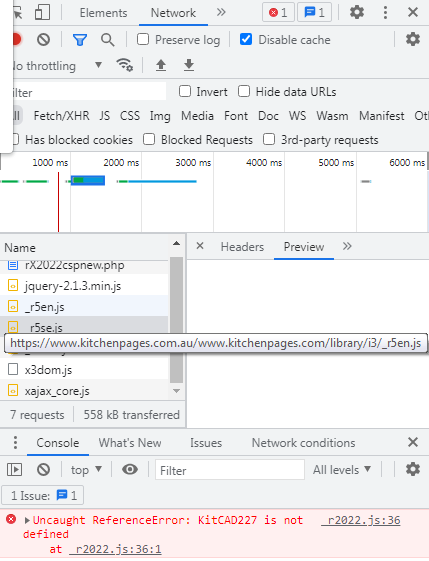Click the export HAR download arrow
The height and width of the screenshot is (561, 429).
pos(189,65)
